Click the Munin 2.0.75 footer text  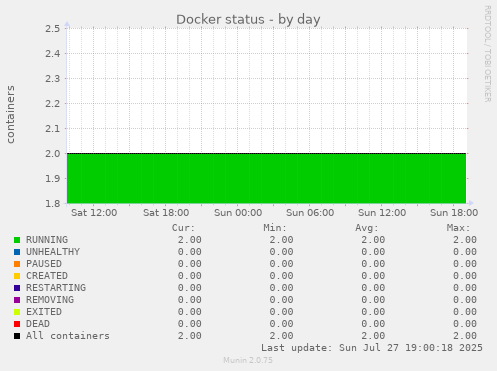coord(248,360)
